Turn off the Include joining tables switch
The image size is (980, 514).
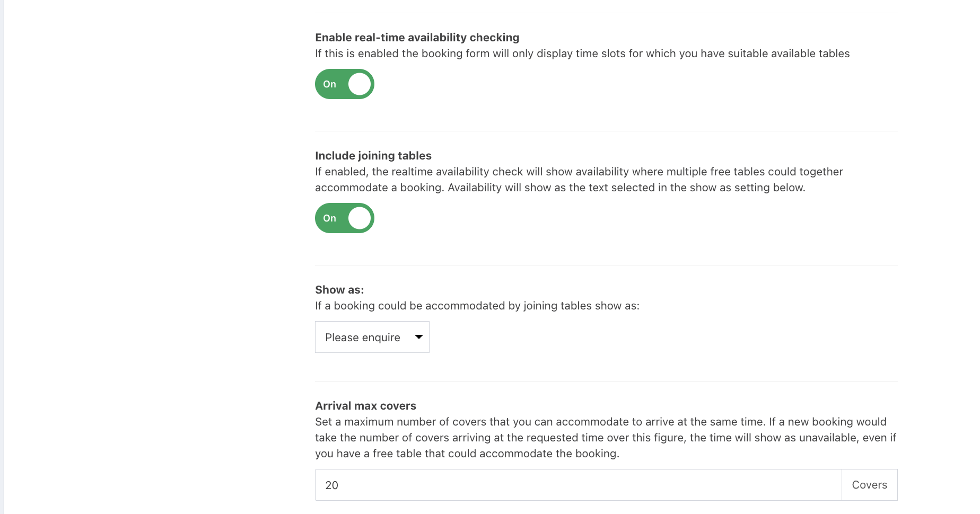point(344,218)
